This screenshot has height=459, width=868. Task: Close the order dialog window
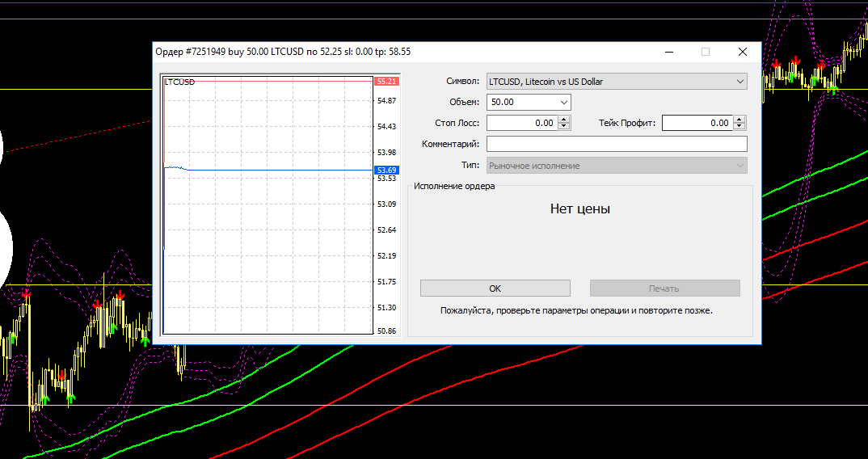(x=743, y=52)
